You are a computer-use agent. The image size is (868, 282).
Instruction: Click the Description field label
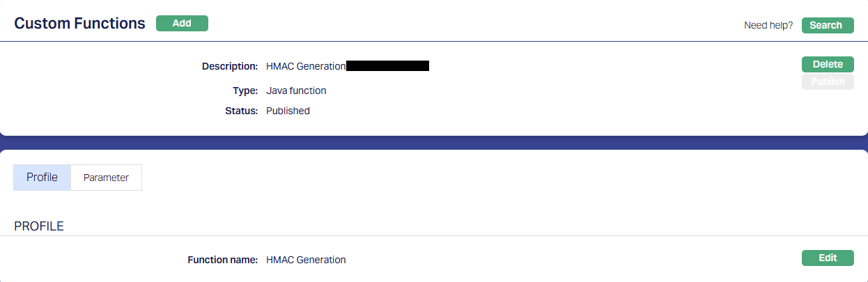click(x=229, y=66)
